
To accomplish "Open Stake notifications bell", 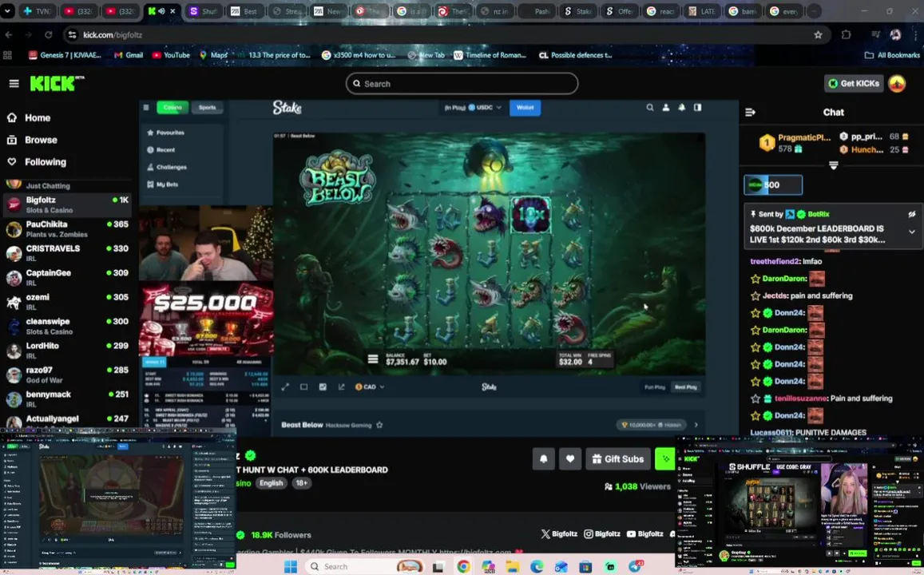I will [x=682, y=107].
